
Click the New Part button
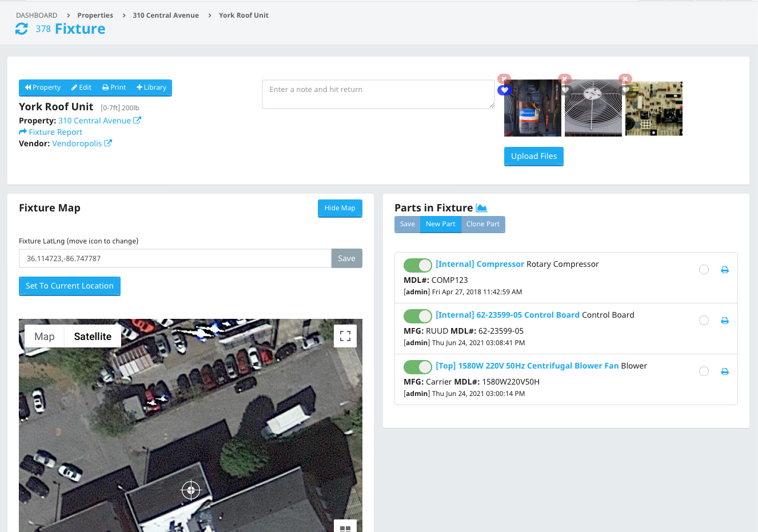coord(441,224)
